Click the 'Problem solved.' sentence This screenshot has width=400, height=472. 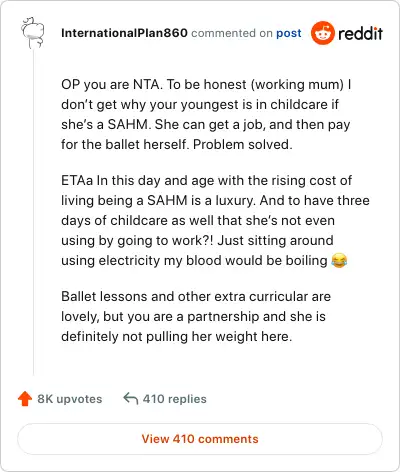pos(243,144)
